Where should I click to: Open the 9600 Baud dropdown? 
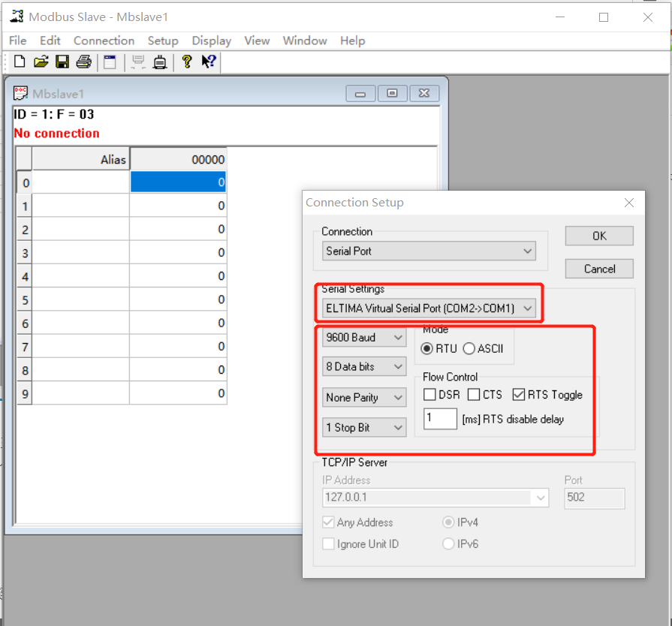click(364, 338)
